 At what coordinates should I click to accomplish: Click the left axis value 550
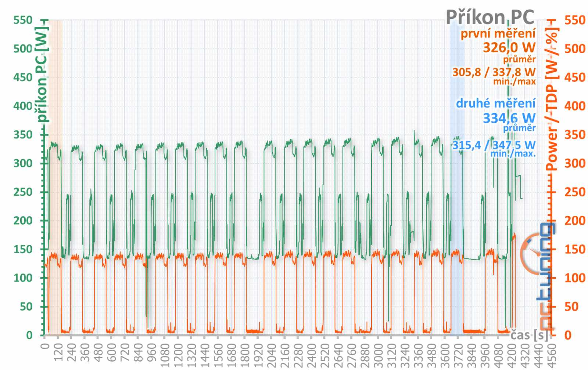coord(23,20)
